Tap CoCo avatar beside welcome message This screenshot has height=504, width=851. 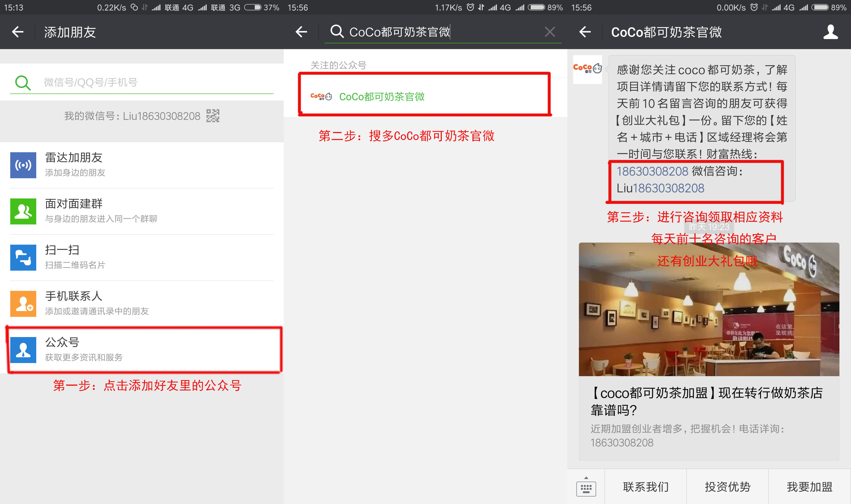click(x=587, y=69)
